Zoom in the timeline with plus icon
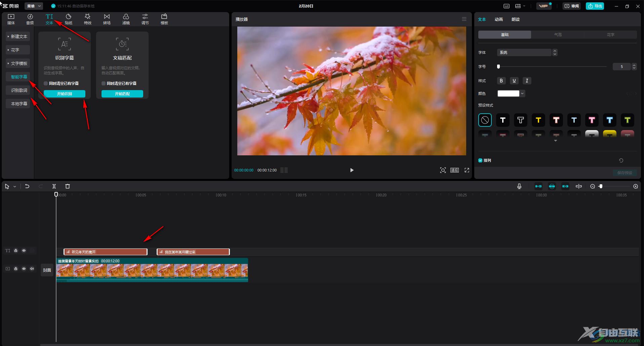The width and height of the screenshot is (644, 346). (636, 186)
